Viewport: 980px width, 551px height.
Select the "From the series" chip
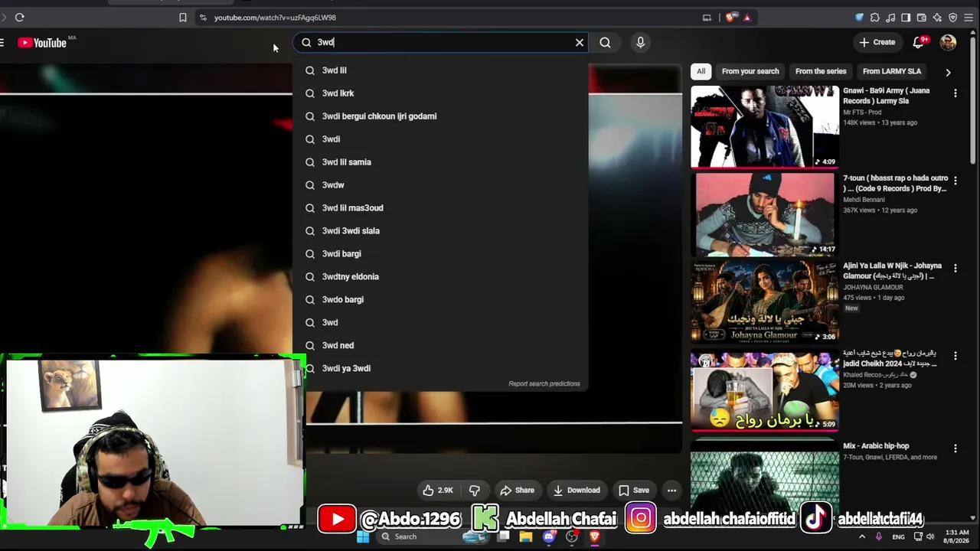pyautogui.click(x=821, y=71)
